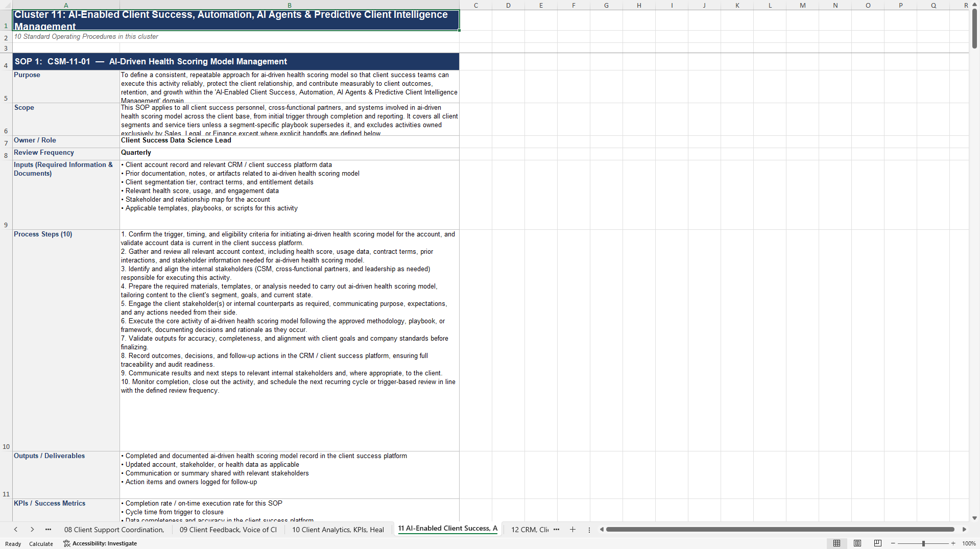The width and height of the screenshot is (980, 549).
Task: Click Outputs / Deliverables label cell
Action: [66, 475]
